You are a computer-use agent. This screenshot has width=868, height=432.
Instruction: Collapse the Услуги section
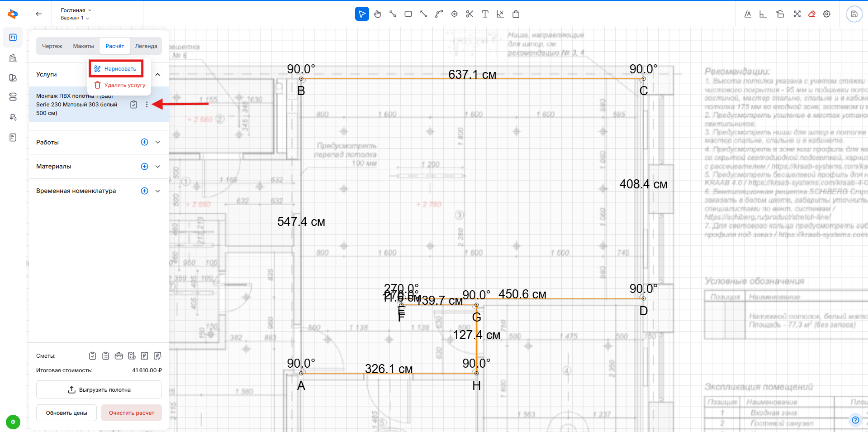click(158, 74)
